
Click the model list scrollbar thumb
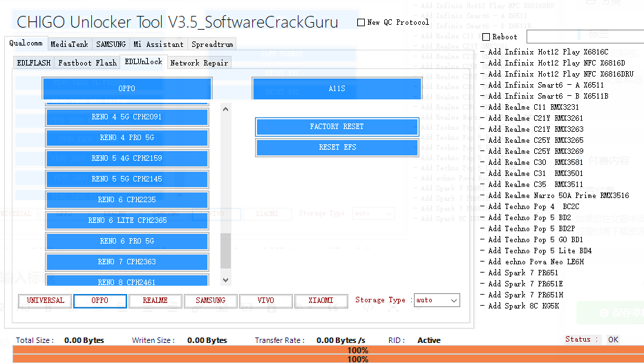coord(225,251)
